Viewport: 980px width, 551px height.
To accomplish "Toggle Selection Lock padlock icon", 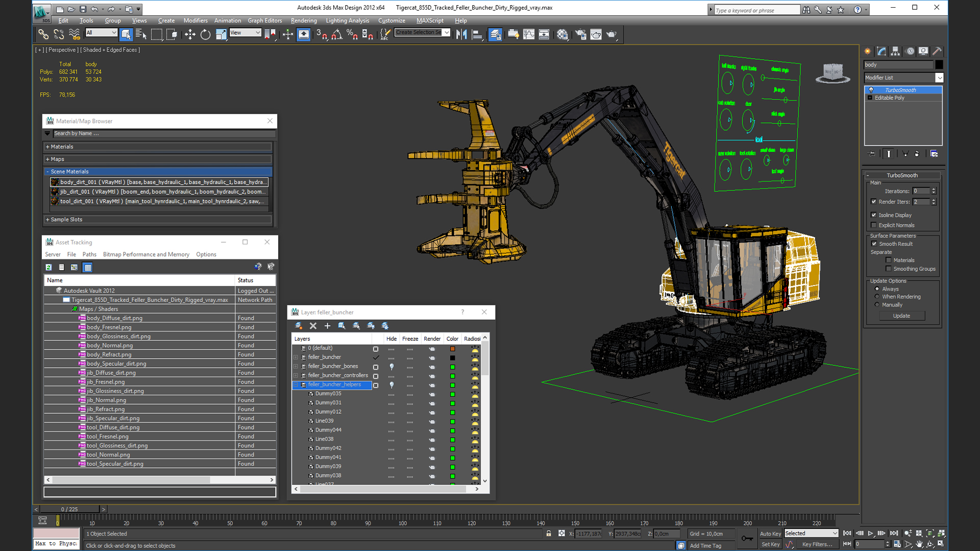I will [x=549, y=533].
